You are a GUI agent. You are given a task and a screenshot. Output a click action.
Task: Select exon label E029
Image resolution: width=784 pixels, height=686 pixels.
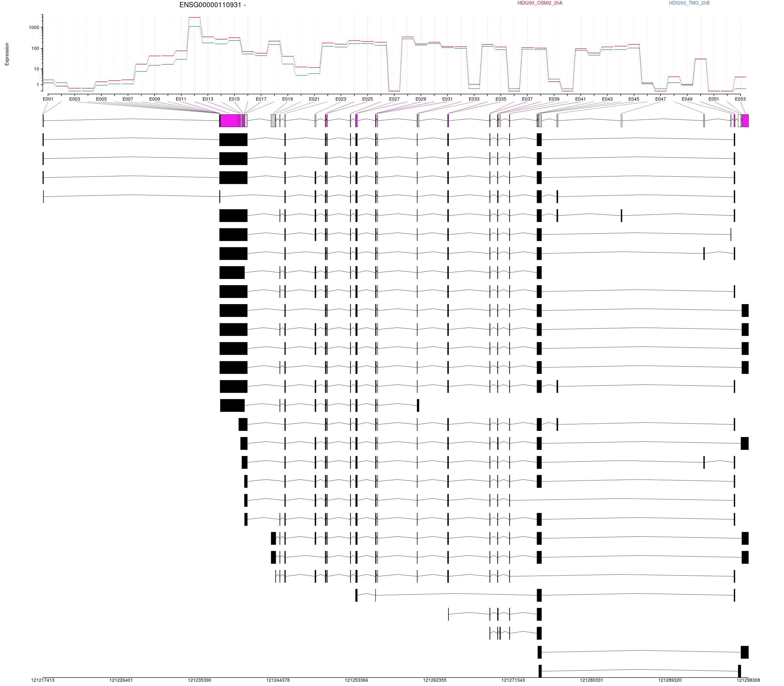(421, 99)
